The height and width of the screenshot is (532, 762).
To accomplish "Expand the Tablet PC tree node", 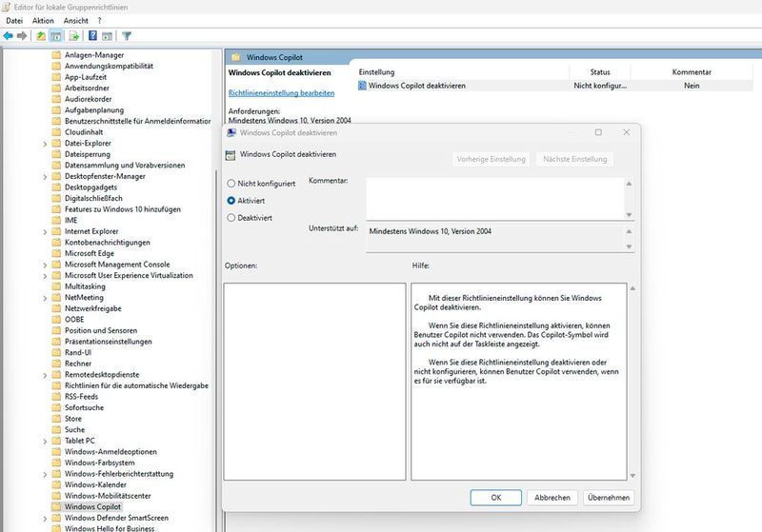I will 45,442.
